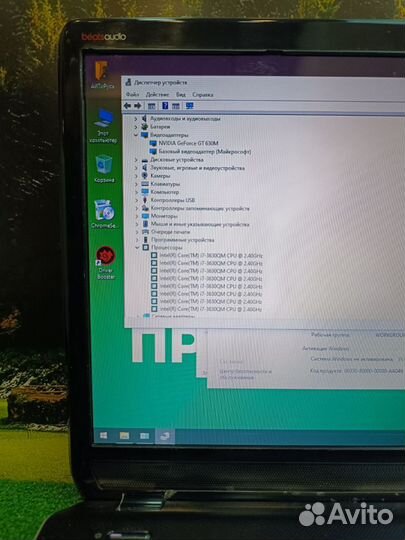Click the printer icon beside Очереди печати
This screenshot has height=540, width=405.
[145, 232]
